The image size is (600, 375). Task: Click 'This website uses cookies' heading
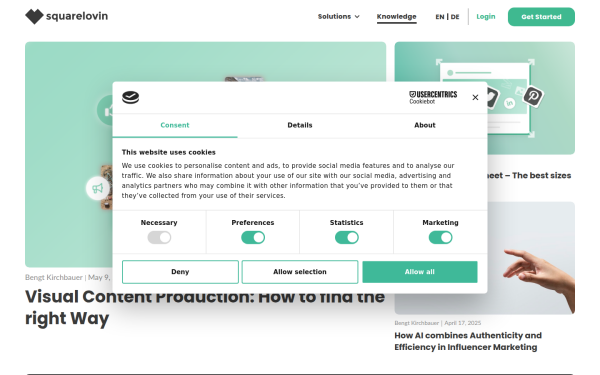point(169,152)
